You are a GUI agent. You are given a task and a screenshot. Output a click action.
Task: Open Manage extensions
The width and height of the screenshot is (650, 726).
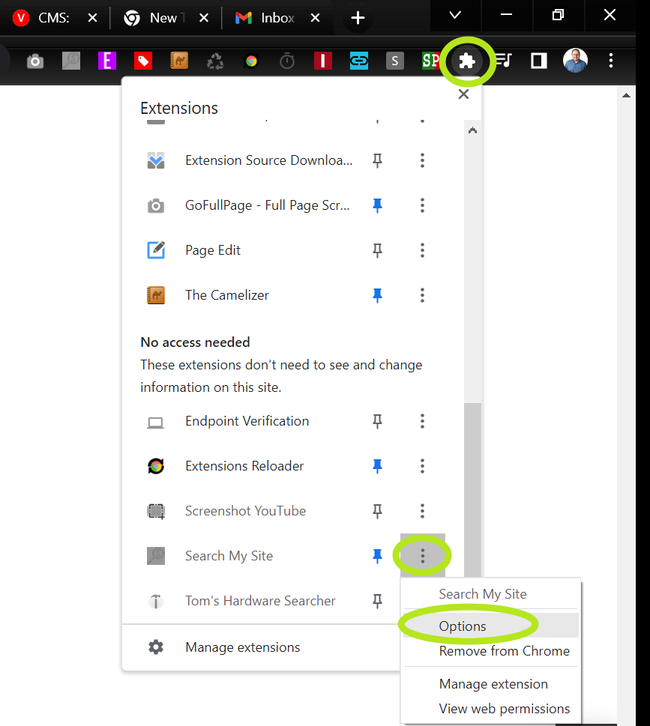(x=261, y=647)
